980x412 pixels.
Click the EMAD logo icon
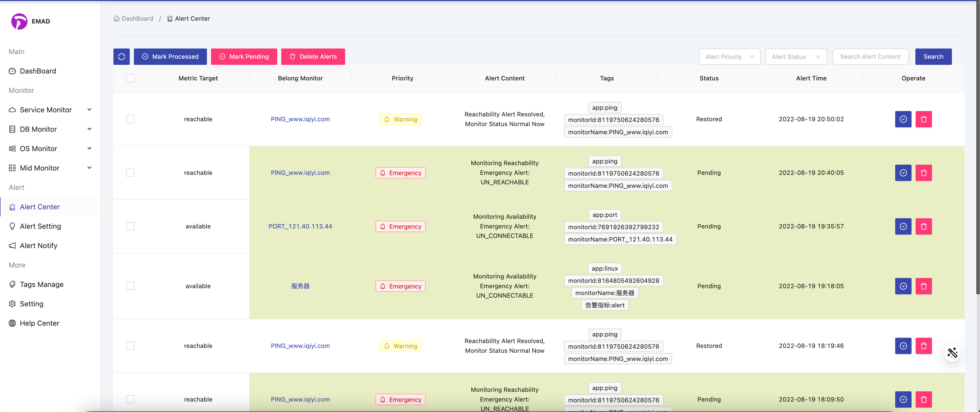19,21
